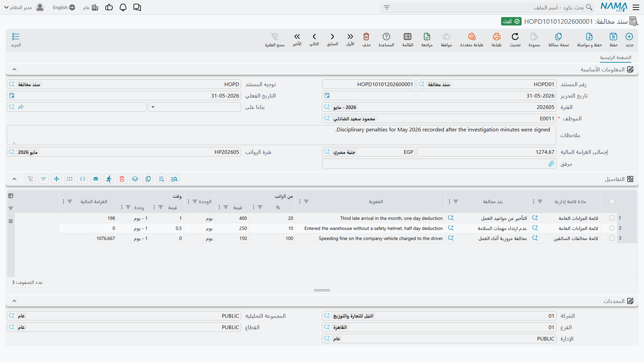Open Help (المساعدة) icon
The height and width of the screenshot is (362, 644).
[x=386, y=37]
